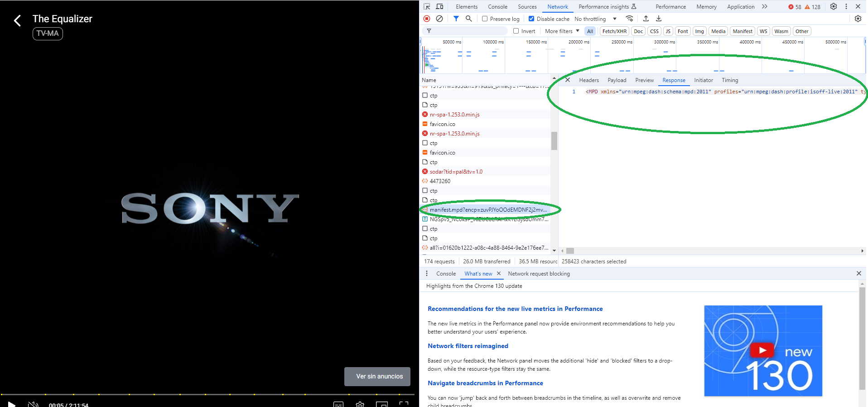Click the 58 errors counter
The image size is (868, 407).
pos(795,7)
